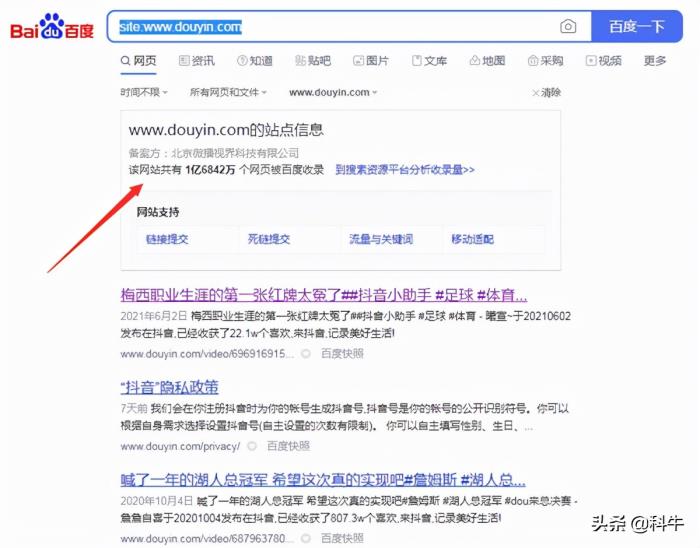Click 清除 to clear filters

(546, 92)
